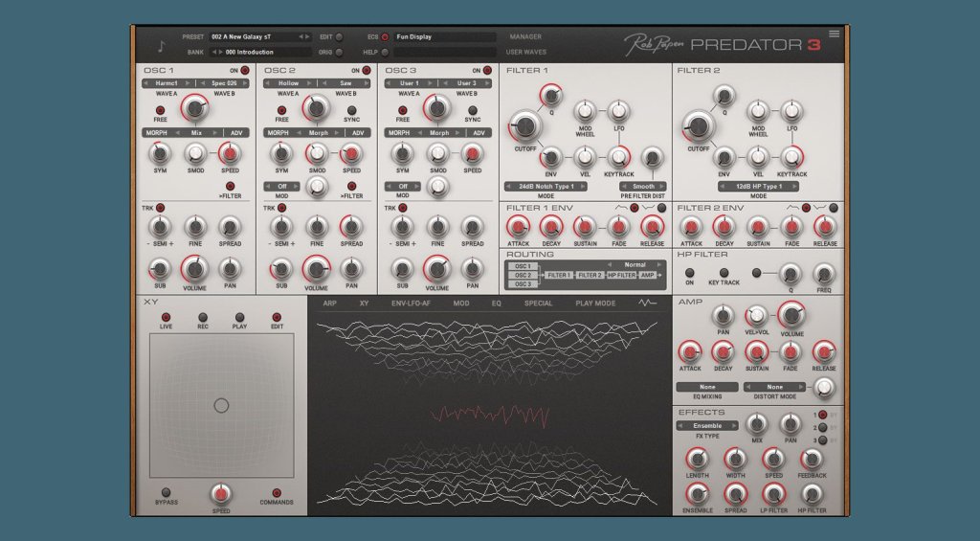Click the XY Speed knob
980x541 pixels.
[x=221, y=494]
